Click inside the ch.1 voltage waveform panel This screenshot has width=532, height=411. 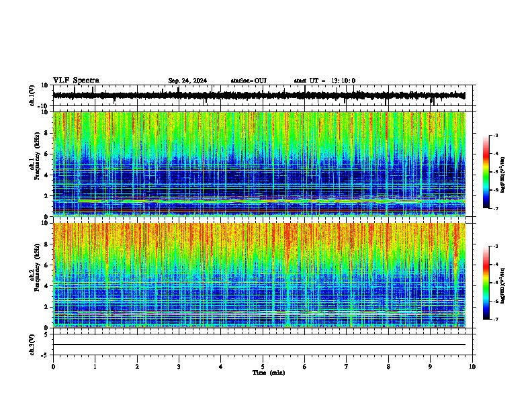(x=263, y=95)
